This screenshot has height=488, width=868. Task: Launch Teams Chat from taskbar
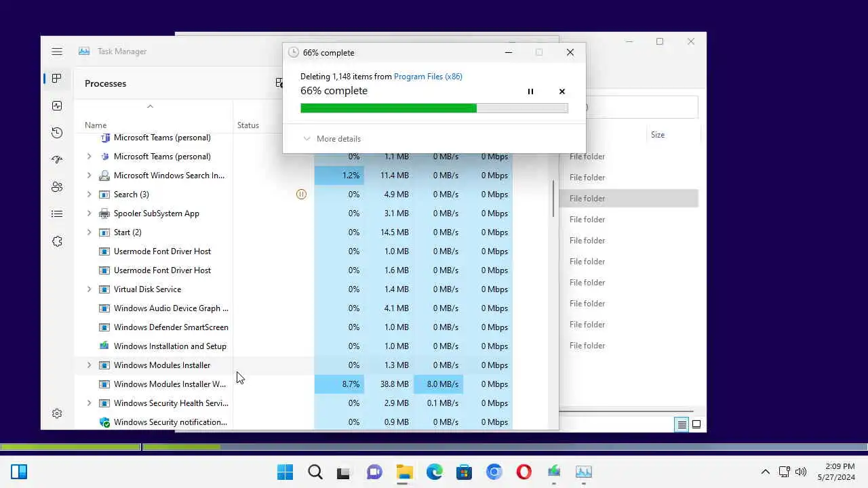click(x=374, y=472)
